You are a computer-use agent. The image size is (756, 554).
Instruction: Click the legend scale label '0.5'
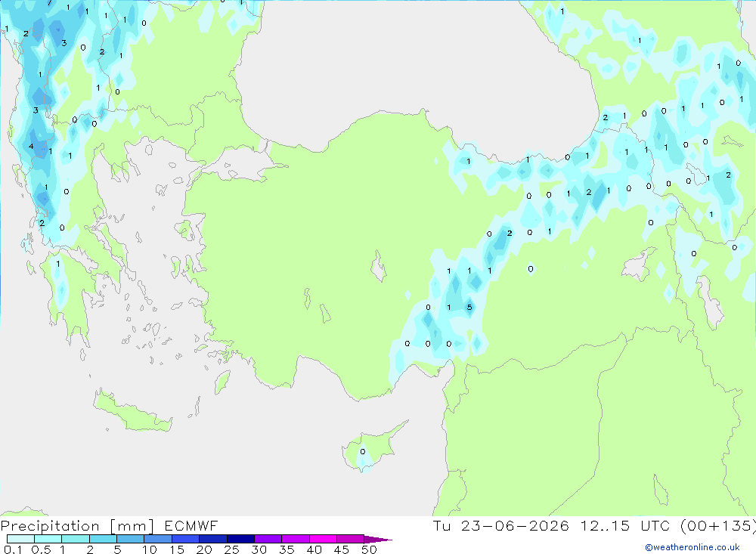click(41, 549)
